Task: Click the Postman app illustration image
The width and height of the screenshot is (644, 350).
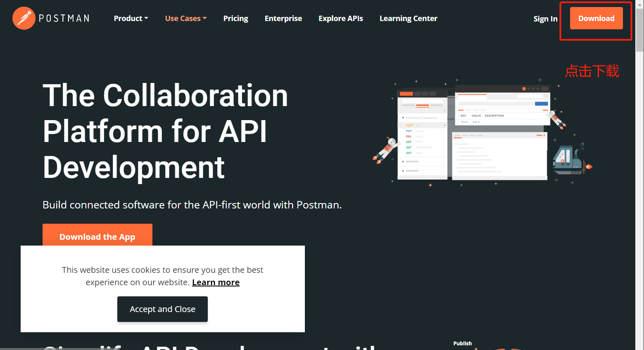Action: click(x=482, y=132)
